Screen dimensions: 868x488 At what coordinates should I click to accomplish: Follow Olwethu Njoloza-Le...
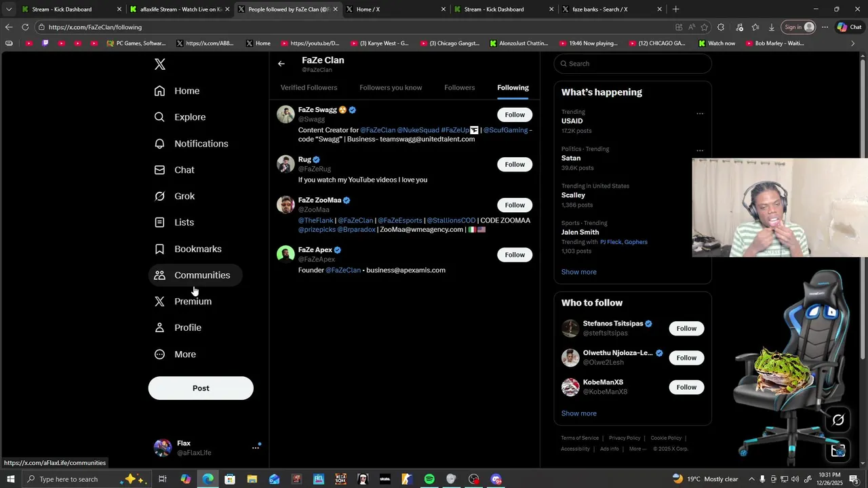pyautogui.click(x=686, y=358)
